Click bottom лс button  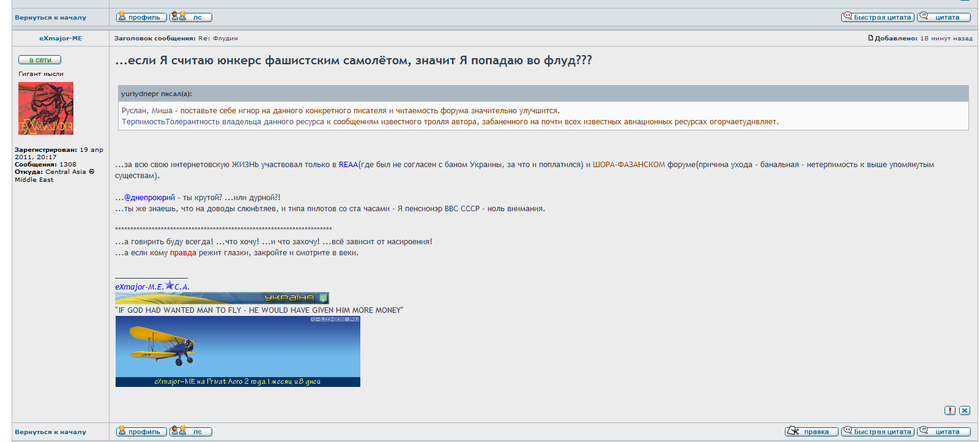[x=191, y=432]
